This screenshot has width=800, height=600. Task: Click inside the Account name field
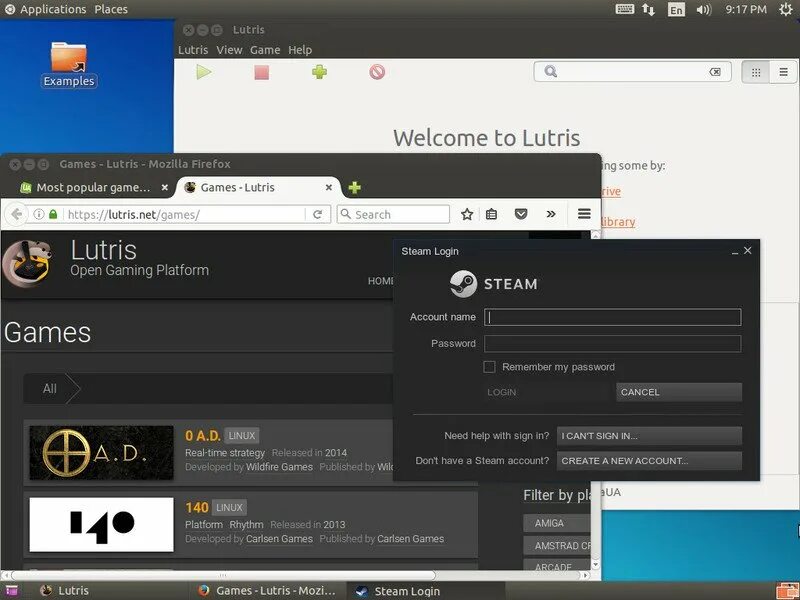click(612, 316)
